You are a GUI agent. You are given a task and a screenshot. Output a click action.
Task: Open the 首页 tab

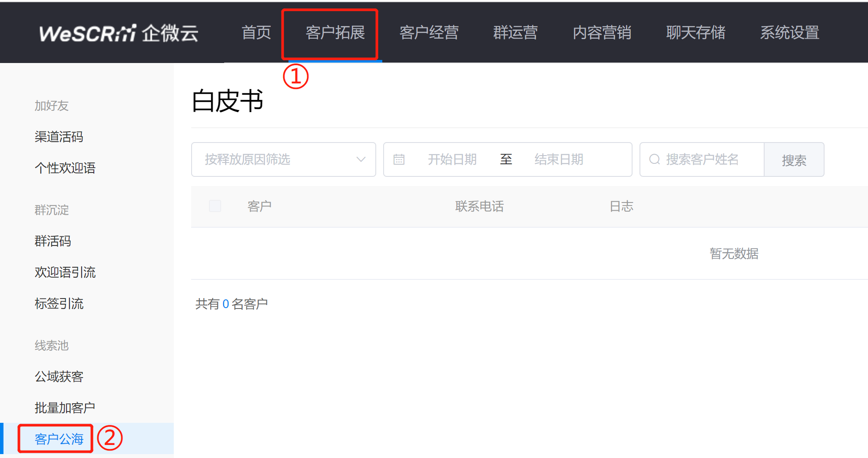[256, 33]
